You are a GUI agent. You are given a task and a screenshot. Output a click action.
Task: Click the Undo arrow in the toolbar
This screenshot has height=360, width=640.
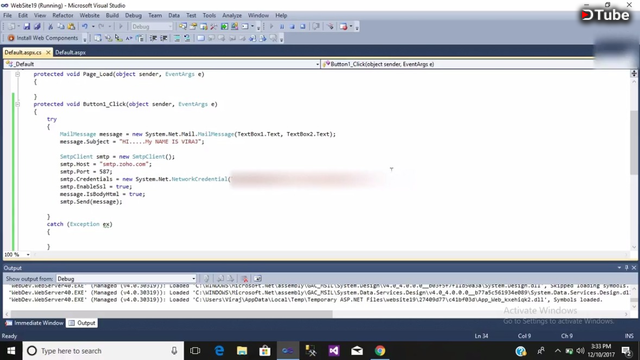coord(85,27)
